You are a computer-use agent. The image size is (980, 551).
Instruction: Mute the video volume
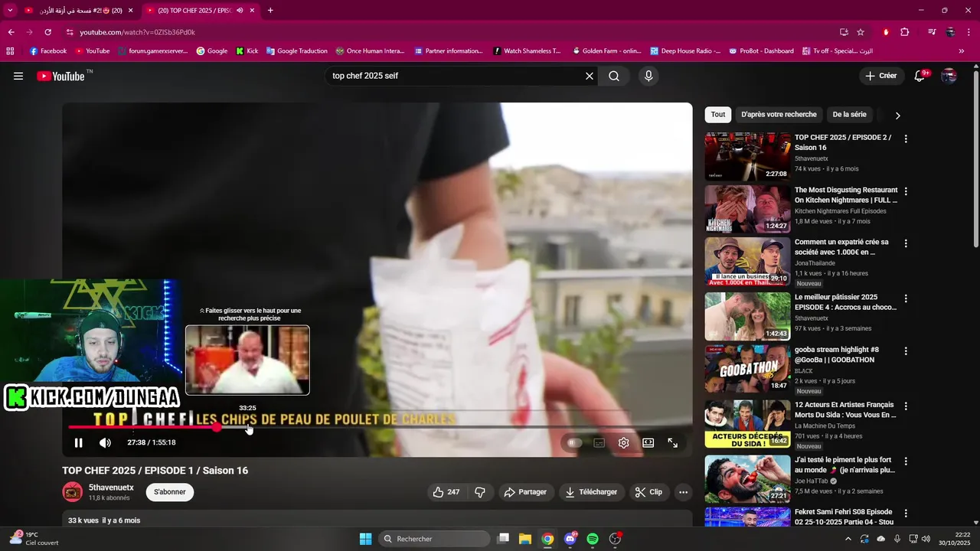pyautogui.click(x=105, y=442)
